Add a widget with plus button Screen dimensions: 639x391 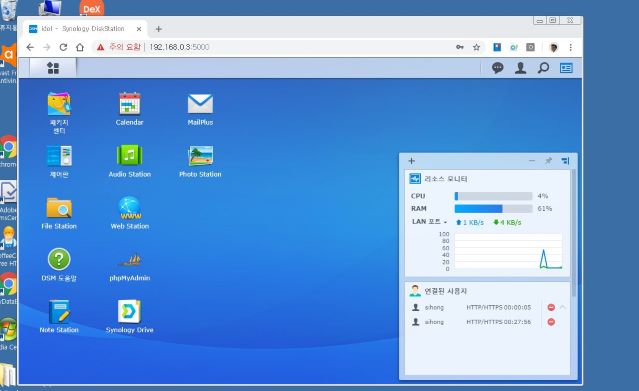point(412,161)
